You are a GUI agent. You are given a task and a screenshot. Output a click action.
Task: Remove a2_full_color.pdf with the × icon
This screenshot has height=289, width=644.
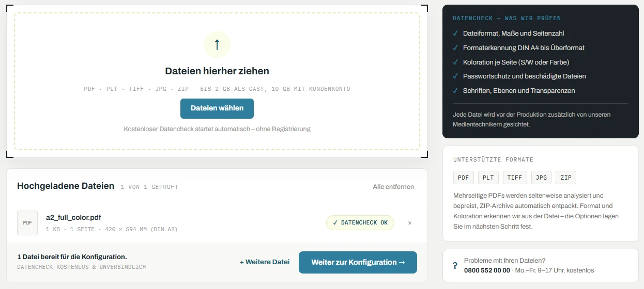tap(410, 223)
